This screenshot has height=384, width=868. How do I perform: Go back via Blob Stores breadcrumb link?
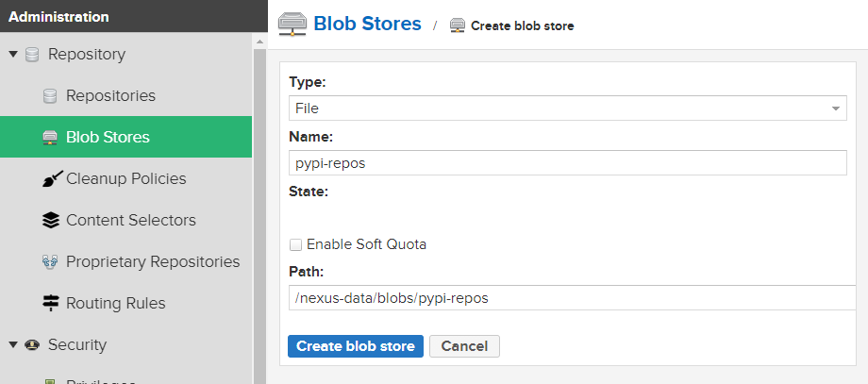click(x=367, y=24)
